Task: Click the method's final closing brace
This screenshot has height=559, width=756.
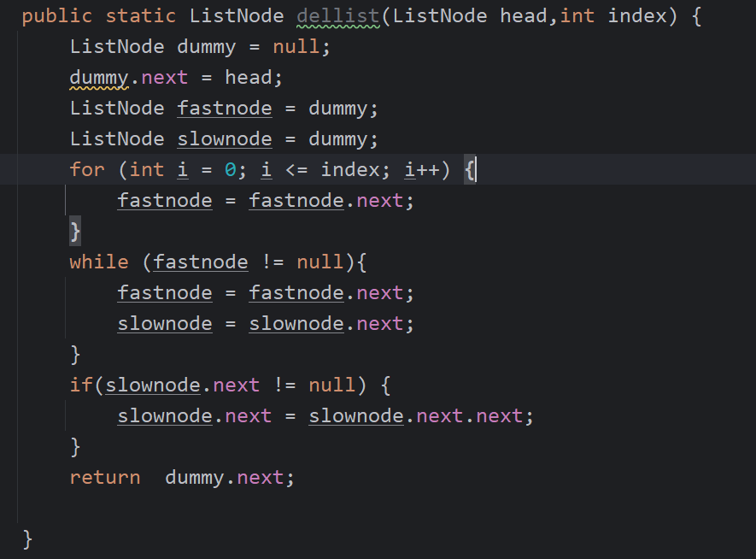Action: tap(27, 538)
